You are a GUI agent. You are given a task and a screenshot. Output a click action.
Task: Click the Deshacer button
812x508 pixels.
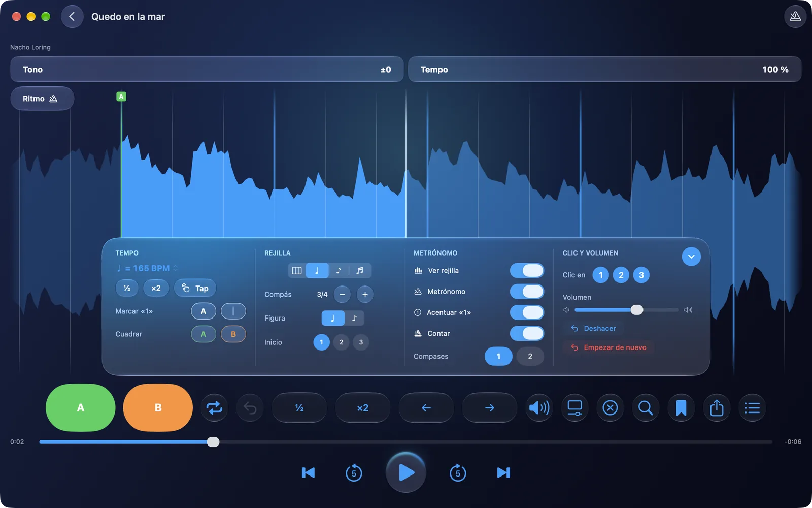point(593,328)
